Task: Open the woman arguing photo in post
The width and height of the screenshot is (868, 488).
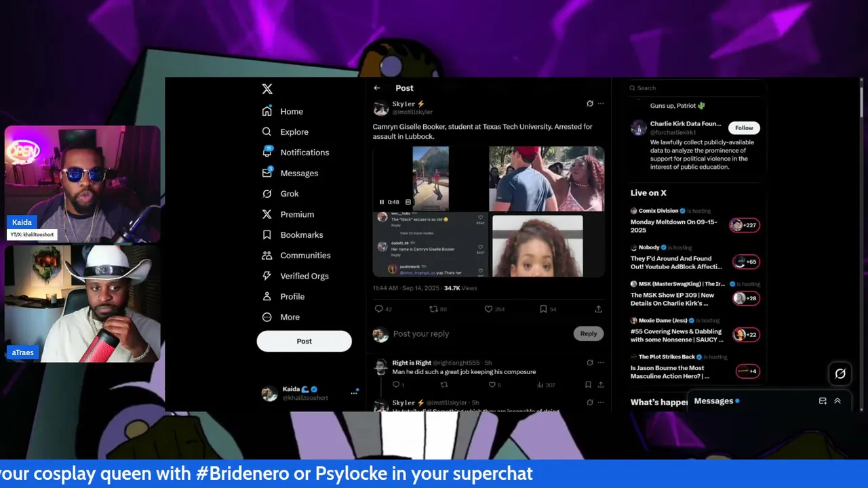Action: (547, 179)
